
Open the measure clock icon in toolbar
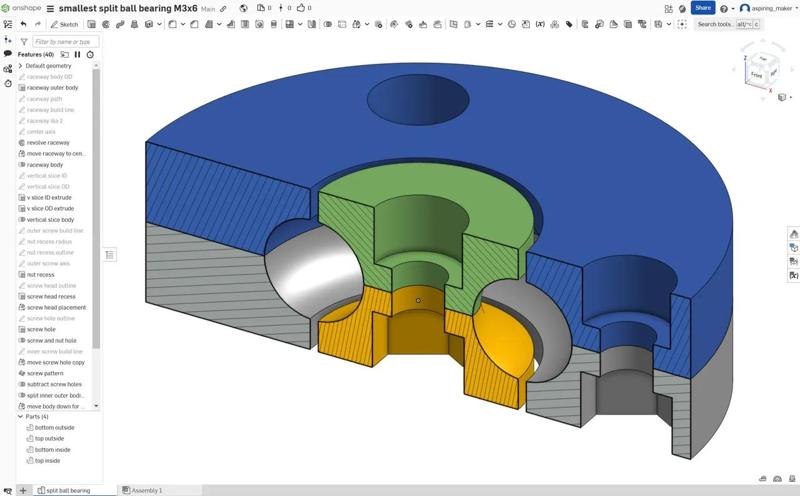click(512, 24)
